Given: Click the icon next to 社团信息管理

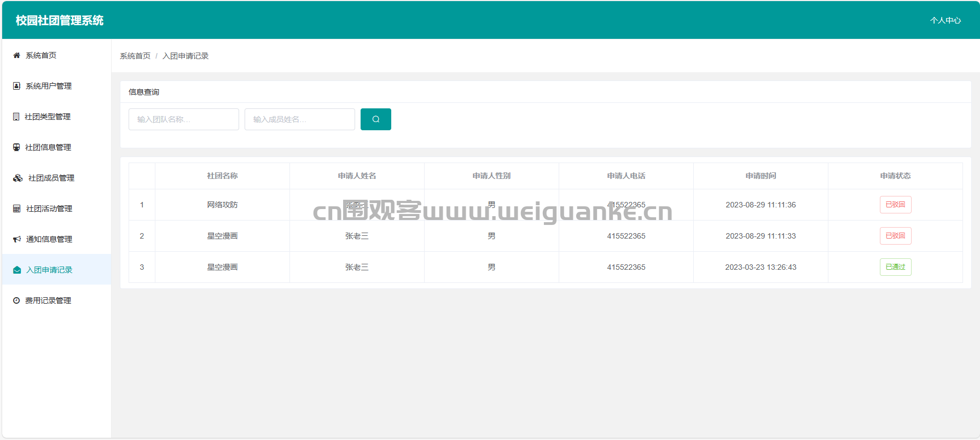Looking at the screenshot, I should 16,147.
